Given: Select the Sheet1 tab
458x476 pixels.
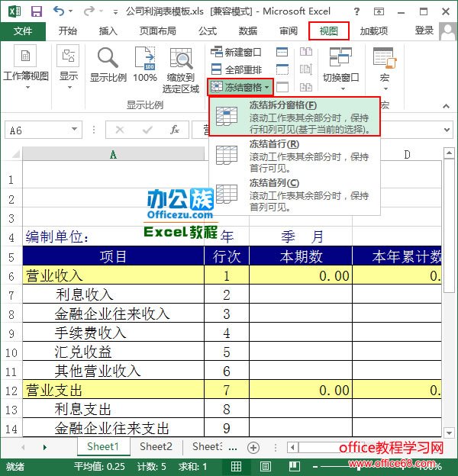Looking at the screenshot, I should 102,446.
